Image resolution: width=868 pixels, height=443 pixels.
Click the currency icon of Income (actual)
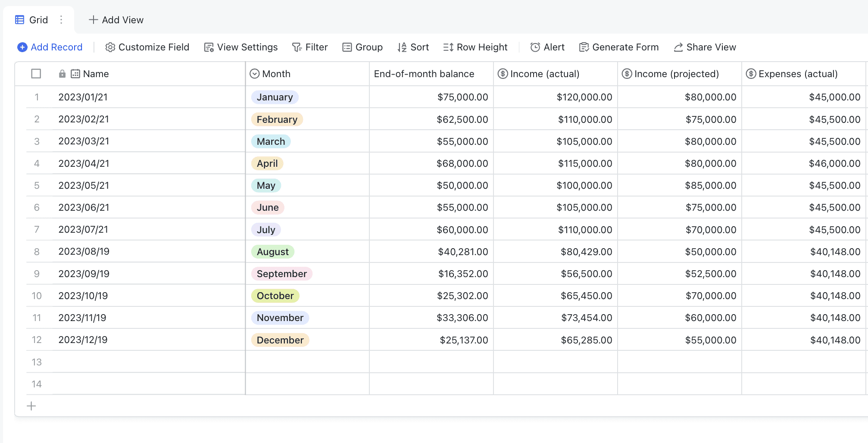coord(503,74)
